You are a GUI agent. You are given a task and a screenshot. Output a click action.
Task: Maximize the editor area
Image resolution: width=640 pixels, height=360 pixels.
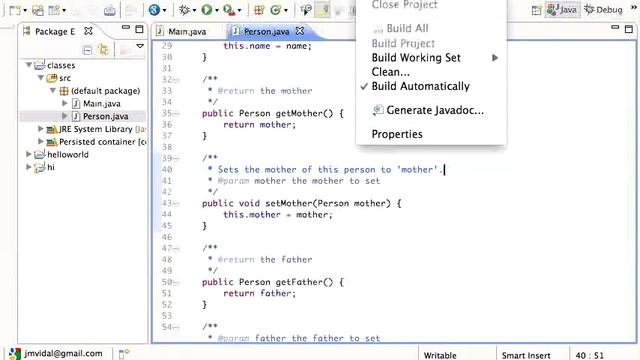coord(629,29)
